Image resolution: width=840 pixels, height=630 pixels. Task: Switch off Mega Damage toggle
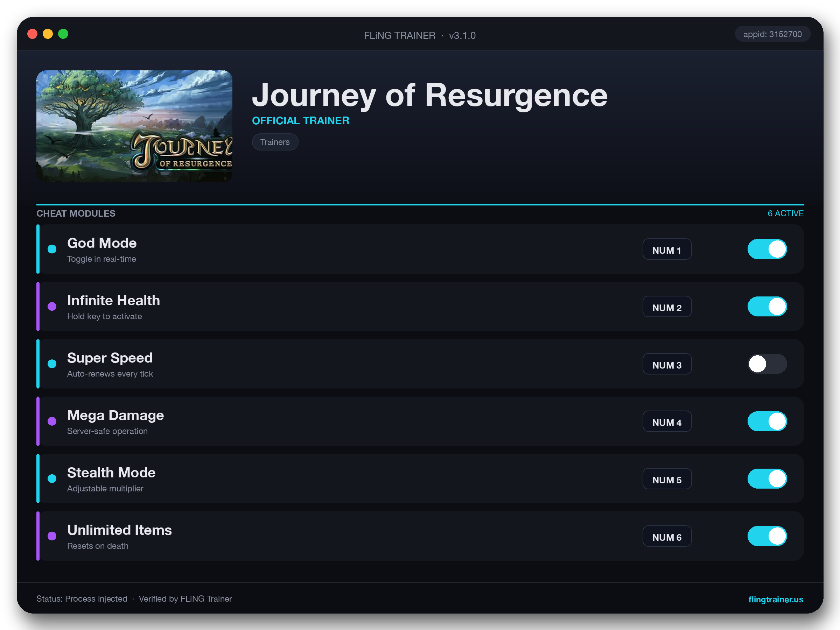[767, 421]
